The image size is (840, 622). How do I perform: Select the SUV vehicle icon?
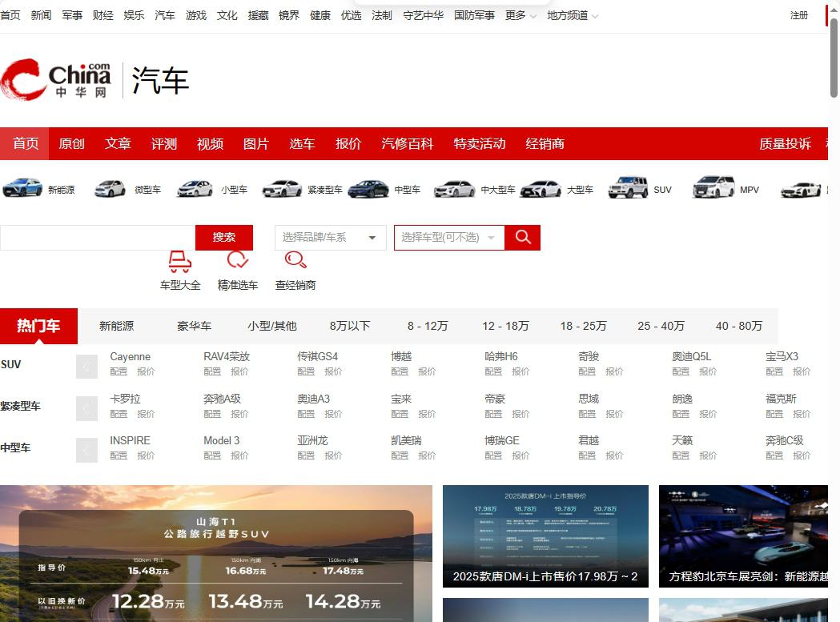pyautogui.click(x=628, y=187)
